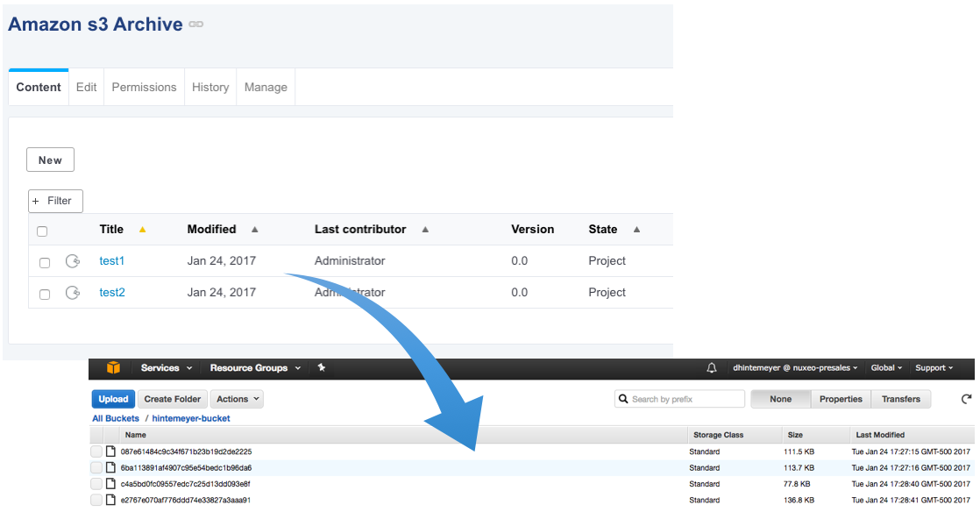Viewport: 980px width, 519px height.
Task: Click the Upload button in S3
Action: tap(113, 399)
